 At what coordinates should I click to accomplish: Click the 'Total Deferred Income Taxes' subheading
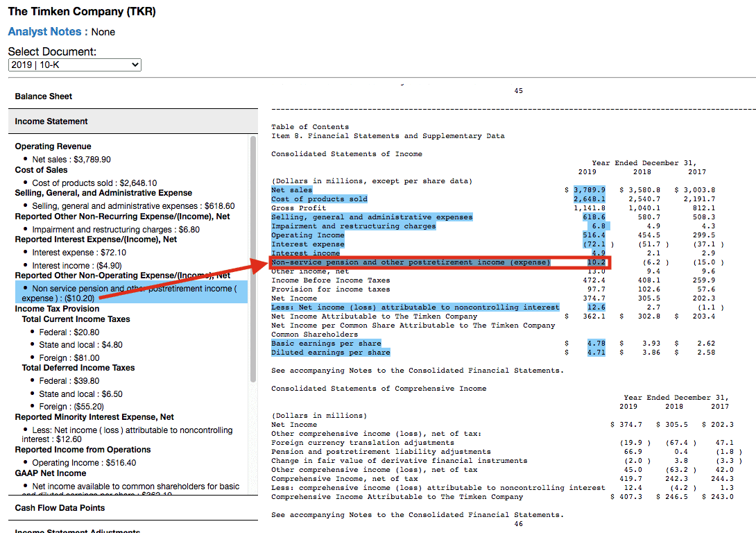tap(78, 368)
